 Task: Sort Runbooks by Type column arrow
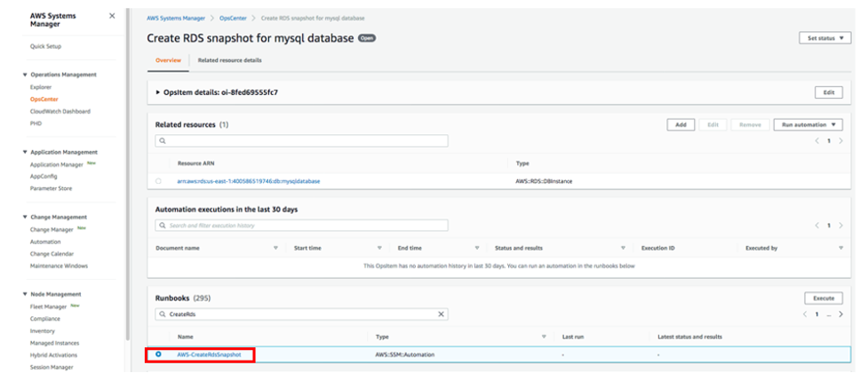click(x=544, y=337)
